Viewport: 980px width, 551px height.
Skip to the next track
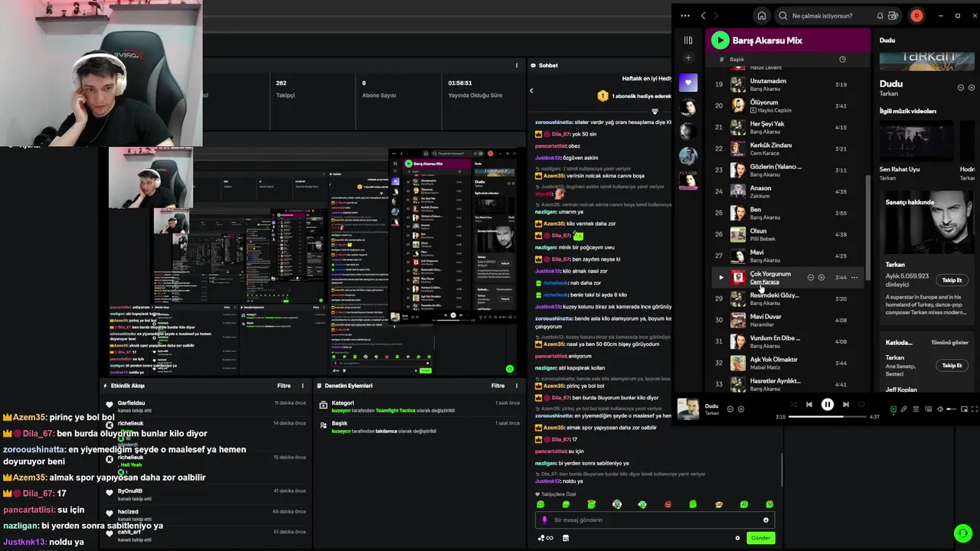pos(846,404)
